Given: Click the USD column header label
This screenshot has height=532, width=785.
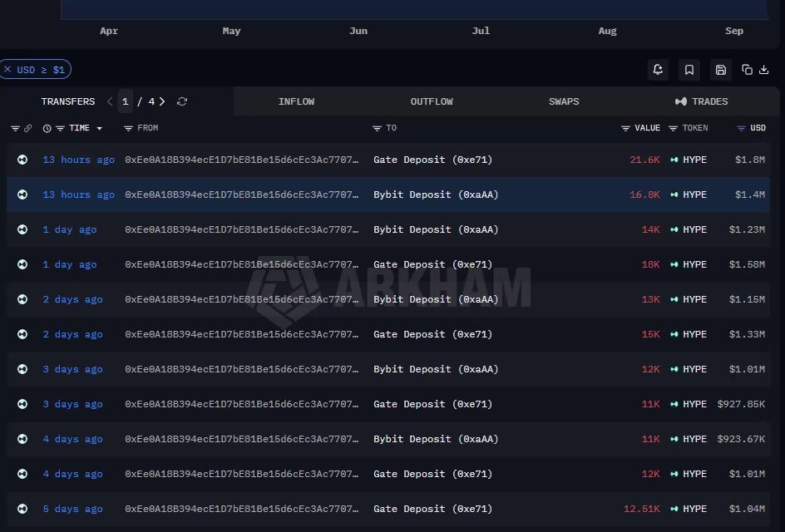Looking at the screenshot, I should (x=758, y=128).
